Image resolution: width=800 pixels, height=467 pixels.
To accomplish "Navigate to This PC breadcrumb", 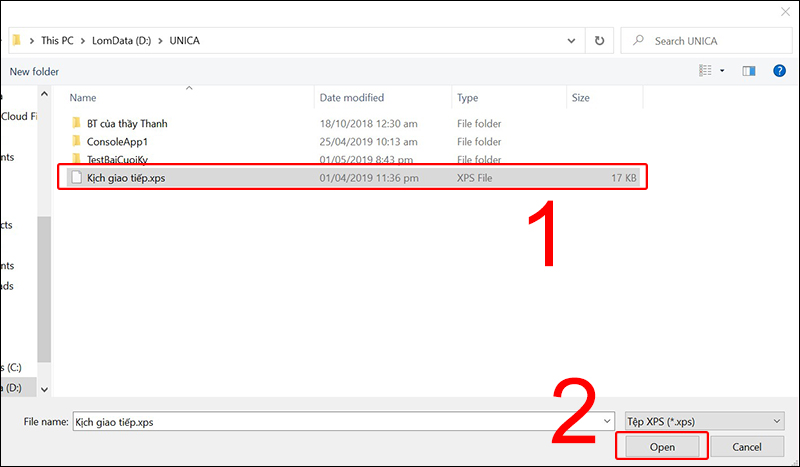I will pos(57,40).
